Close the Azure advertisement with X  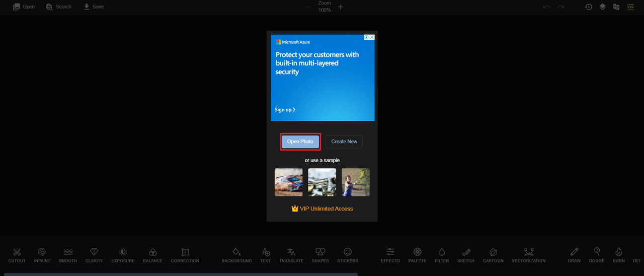pos(372,37)
